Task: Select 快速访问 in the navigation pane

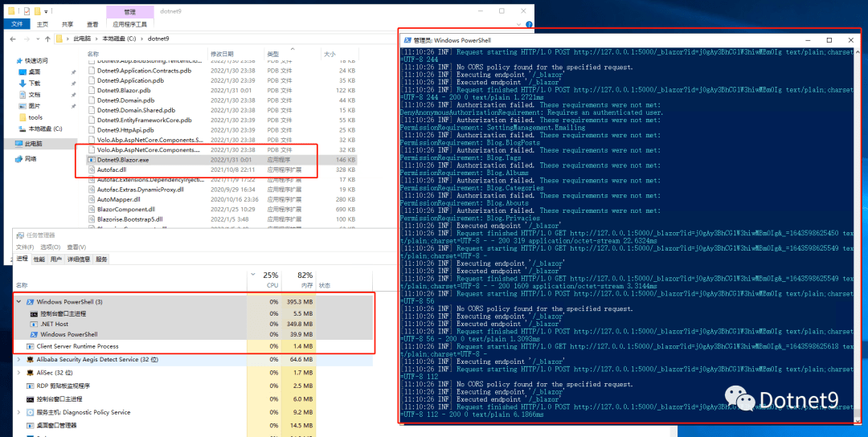Action: click(x=36, y=60)
